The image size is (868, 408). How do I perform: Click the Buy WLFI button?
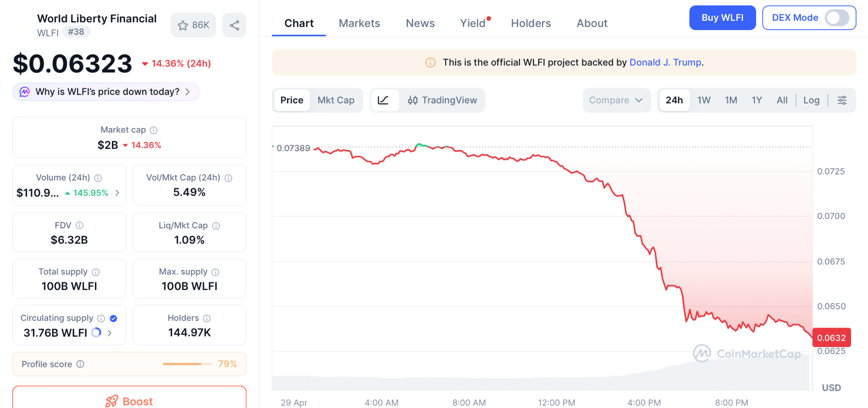pos(722,18)
